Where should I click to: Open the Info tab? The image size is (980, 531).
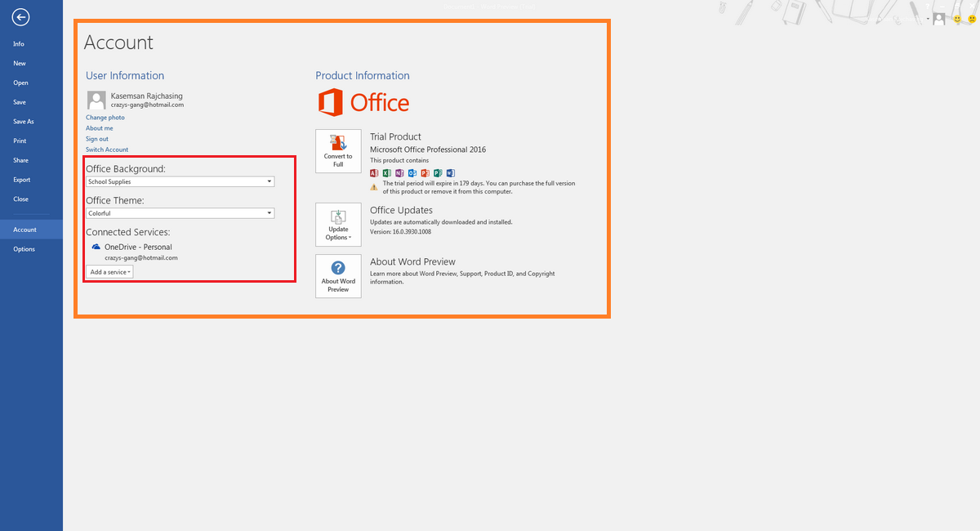pyautogui.click(x=19, y=44)
